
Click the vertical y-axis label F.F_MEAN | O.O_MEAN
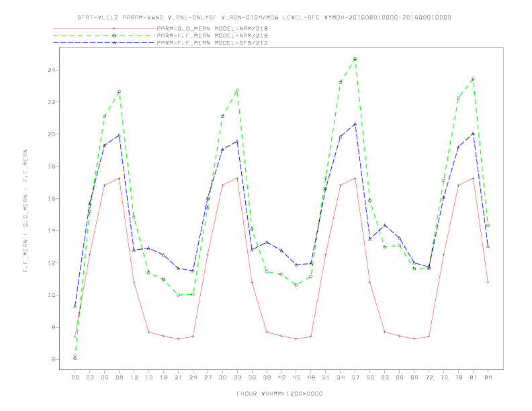26,211
